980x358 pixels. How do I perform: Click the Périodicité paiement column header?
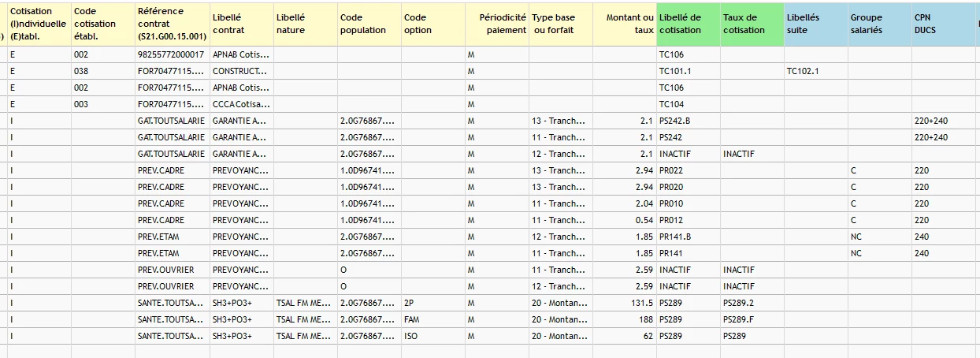click(496, 24)
